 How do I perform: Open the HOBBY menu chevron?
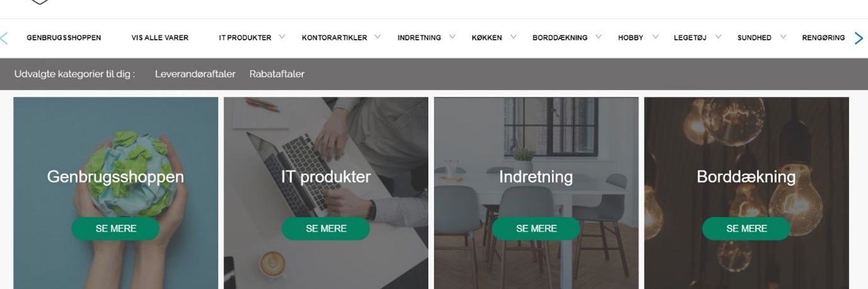pyautogui.click(x=655, y=37)
